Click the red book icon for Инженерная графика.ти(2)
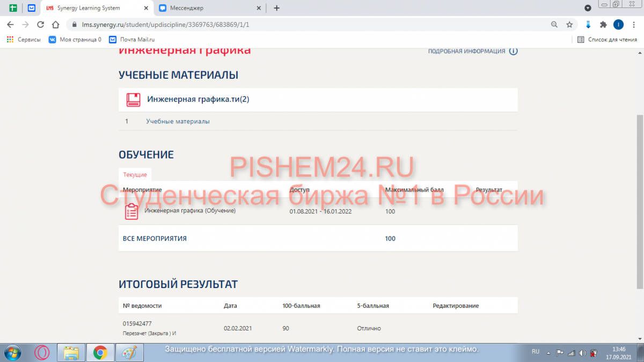The image size is (644, 362). [x=133, y=100]
